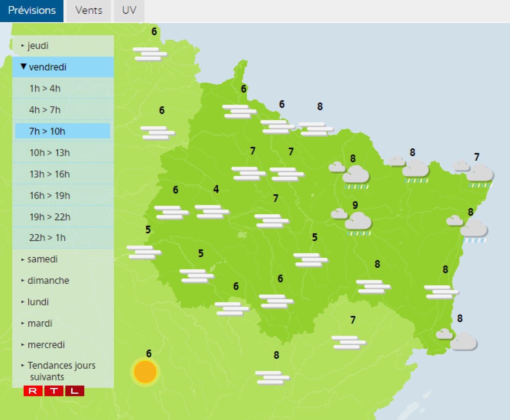Viewport: 510px width, 420px height.
Task: Click the fog icon below temperature 4
Action: pos(212,212)
